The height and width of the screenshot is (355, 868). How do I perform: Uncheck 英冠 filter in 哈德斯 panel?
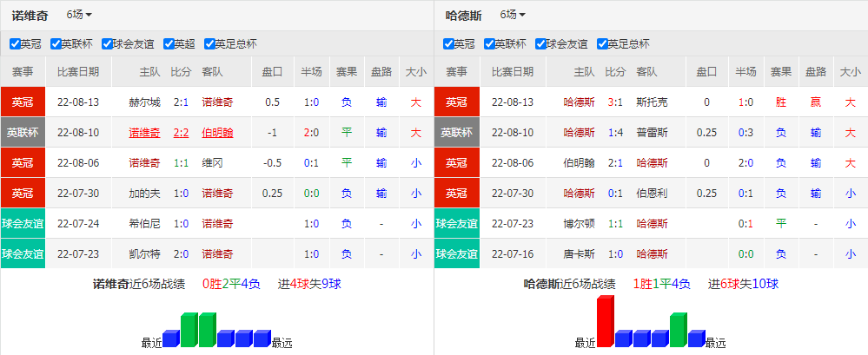point(448,43)
